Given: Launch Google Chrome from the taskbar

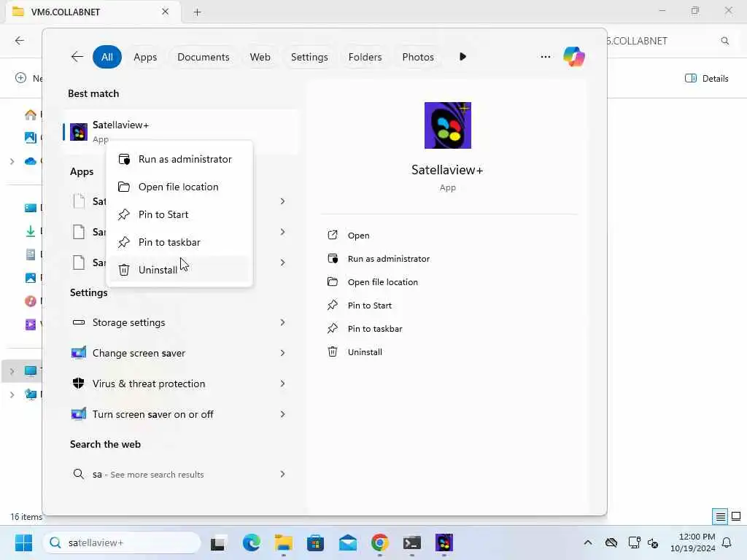Looking at the screenshot, I should [x=379, y=542].
